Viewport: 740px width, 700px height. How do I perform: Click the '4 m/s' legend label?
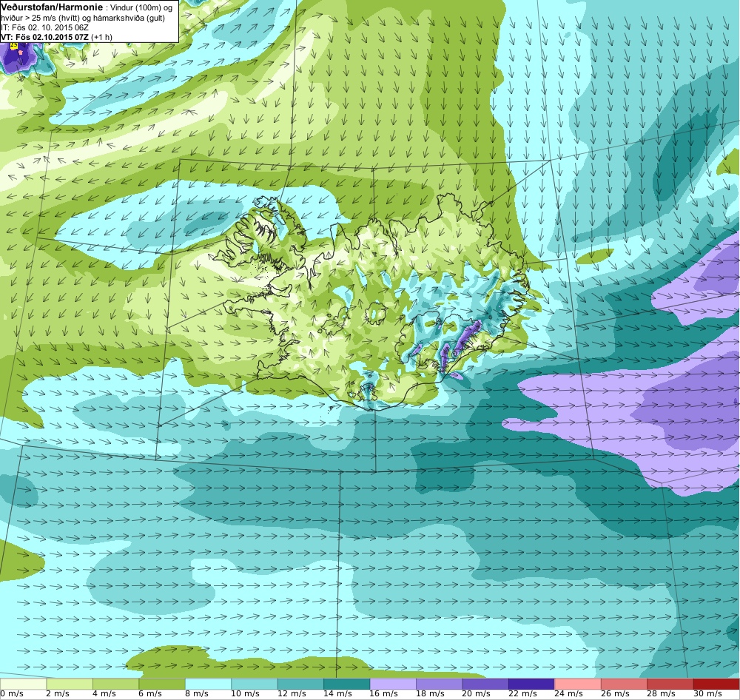tap(104, 694)
